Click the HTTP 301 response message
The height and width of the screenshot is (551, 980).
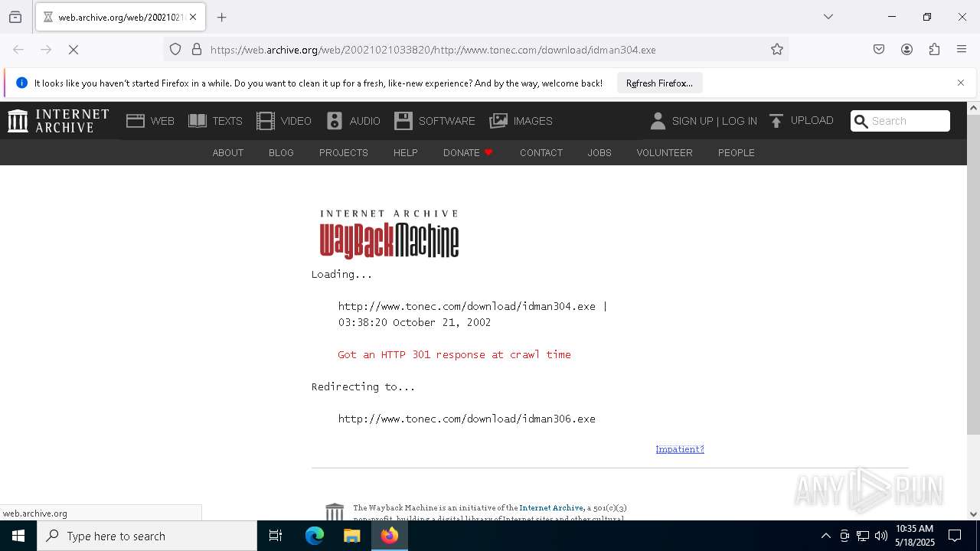click(x=454, y=354)
